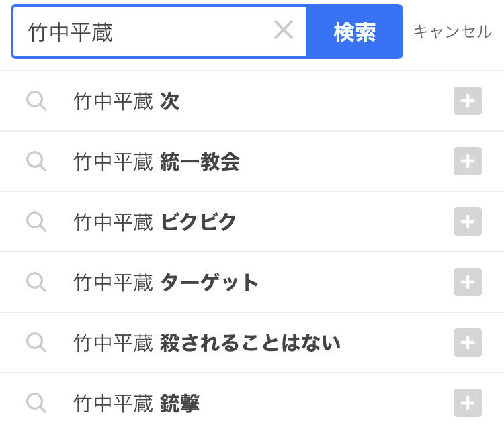
Task: Add 銃撃 suggestion with plus icon
Action: (x=467, y=403)
